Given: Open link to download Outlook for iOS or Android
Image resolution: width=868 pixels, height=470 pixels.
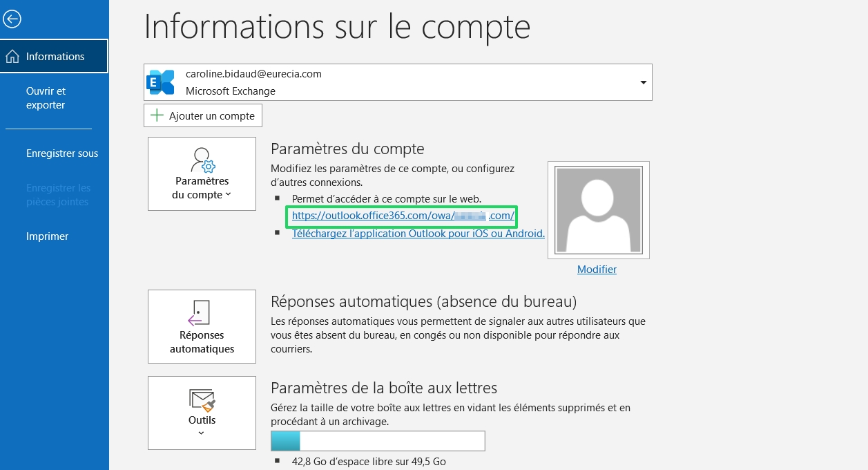Looking at the screenshot, I should pos(418,234).
